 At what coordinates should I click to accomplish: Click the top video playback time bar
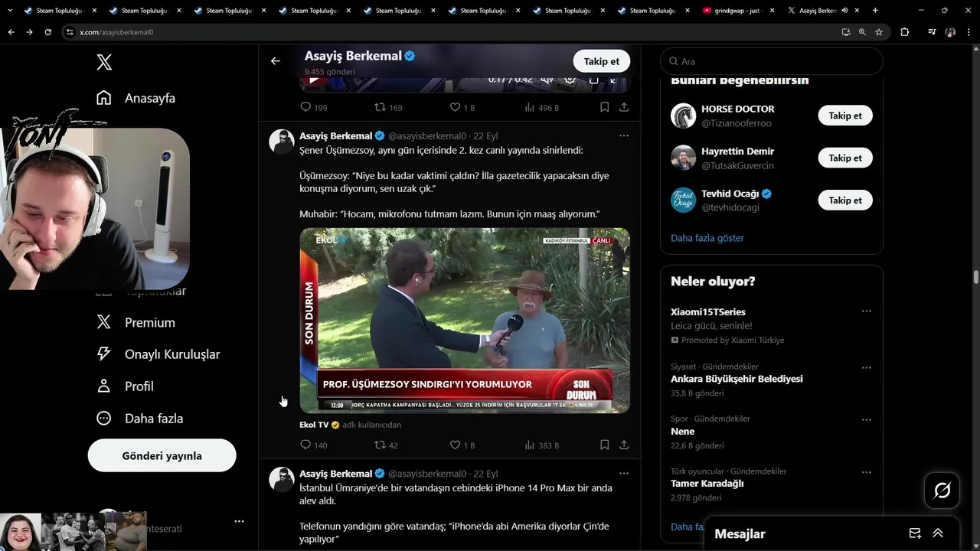click(510, 79)
